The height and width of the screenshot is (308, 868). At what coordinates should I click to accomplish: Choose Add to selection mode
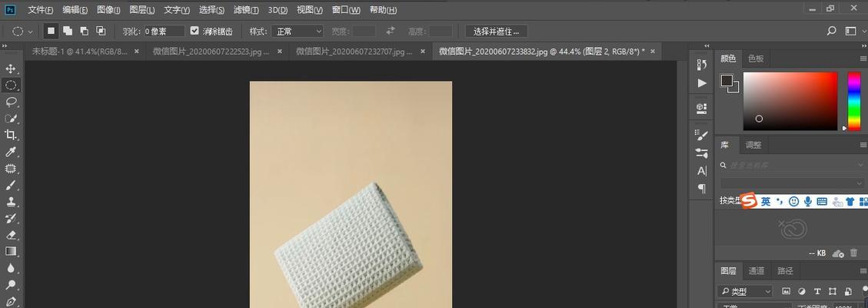(x=68, y=31)
